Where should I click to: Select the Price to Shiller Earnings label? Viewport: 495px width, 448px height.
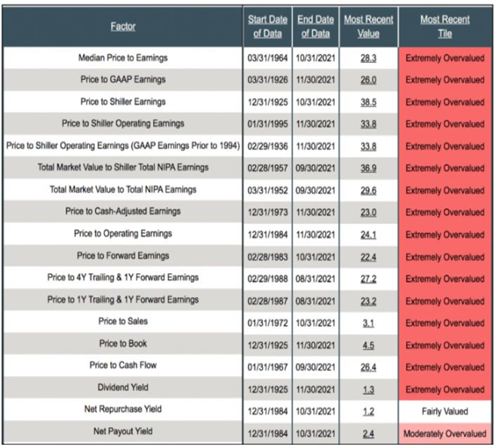(123, 102)
